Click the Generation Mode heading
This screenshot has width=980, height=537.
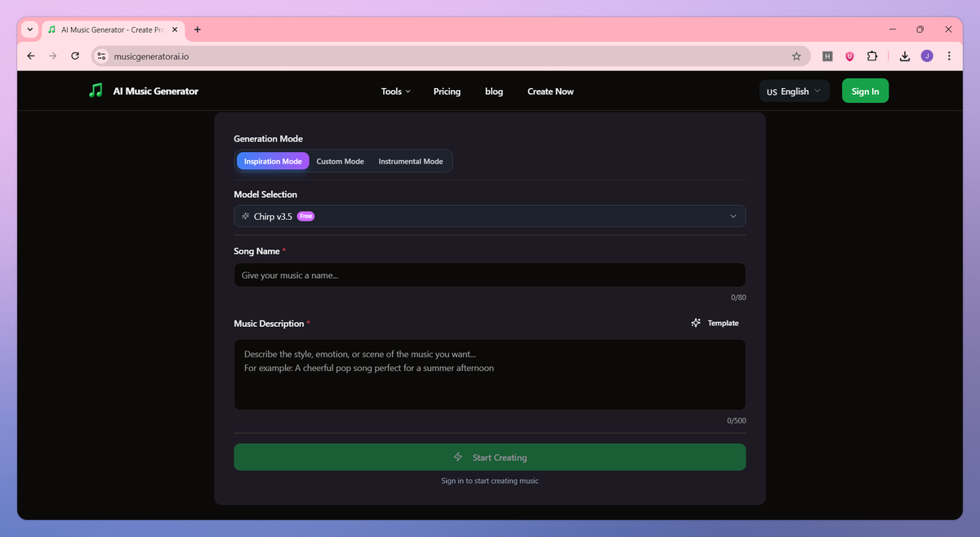[268, 139]
